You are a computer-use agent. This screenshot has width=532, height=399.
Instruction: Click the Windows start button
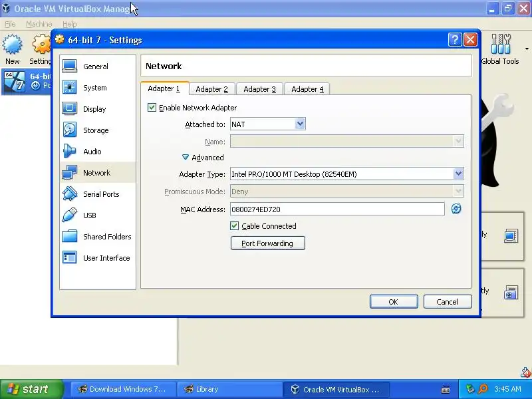click(31, 389)
